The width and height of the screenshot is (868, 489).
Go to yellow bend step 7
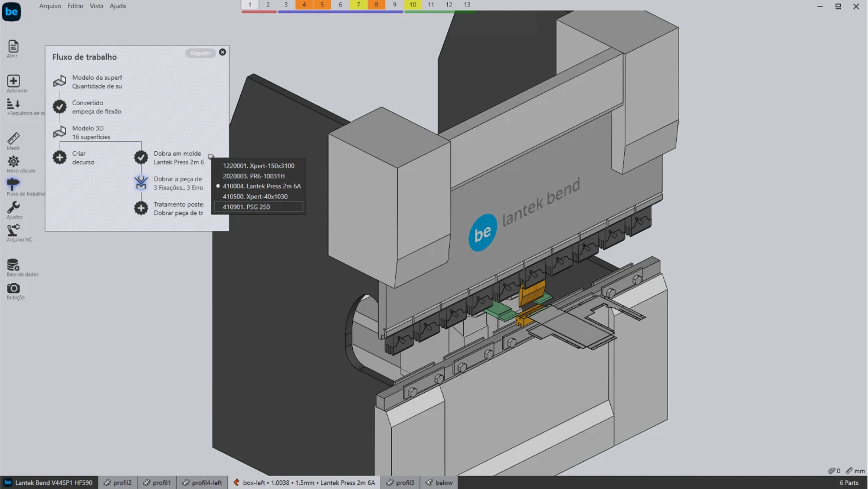[358, 5]
